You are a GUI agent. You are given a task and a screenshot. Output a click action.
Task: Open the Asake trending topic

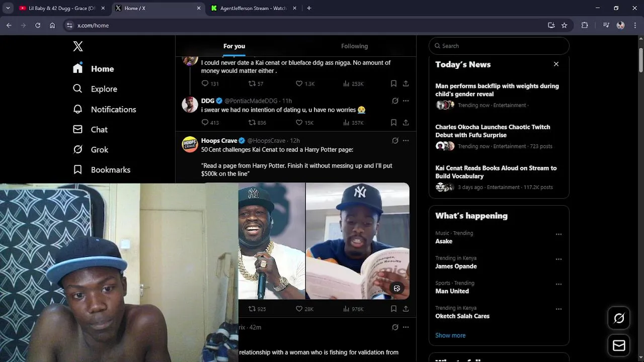[444, 241]
